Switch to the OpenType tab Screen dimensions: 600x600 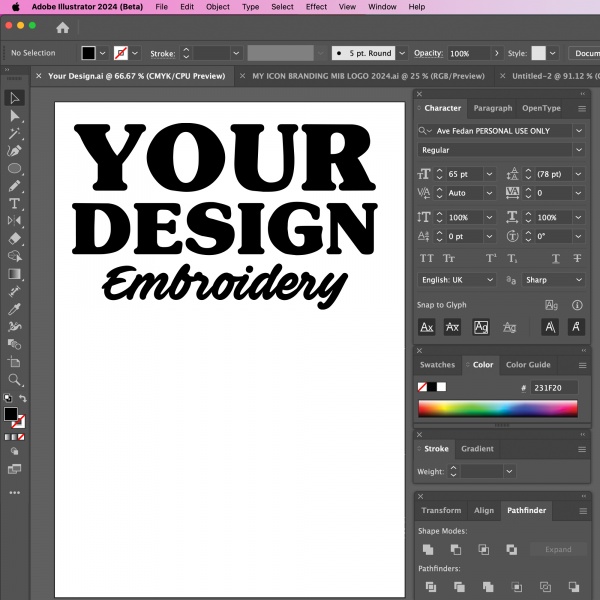click(541, 108)
